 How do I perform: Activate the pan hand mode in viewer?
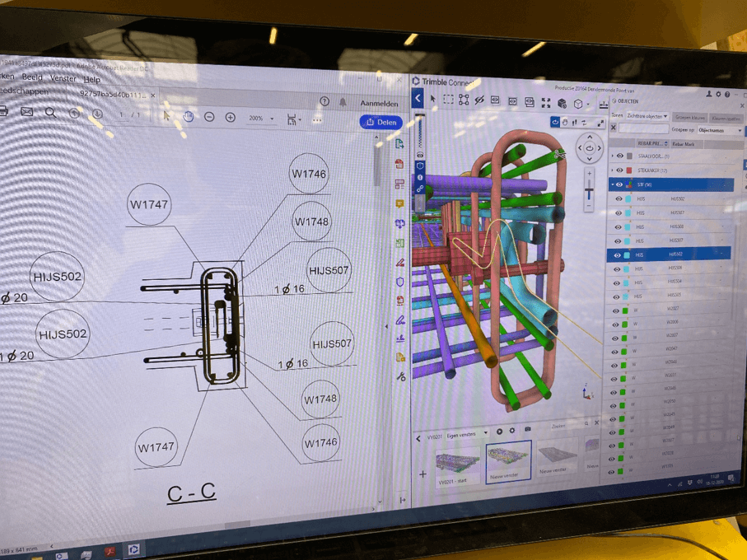pos(564,123)
